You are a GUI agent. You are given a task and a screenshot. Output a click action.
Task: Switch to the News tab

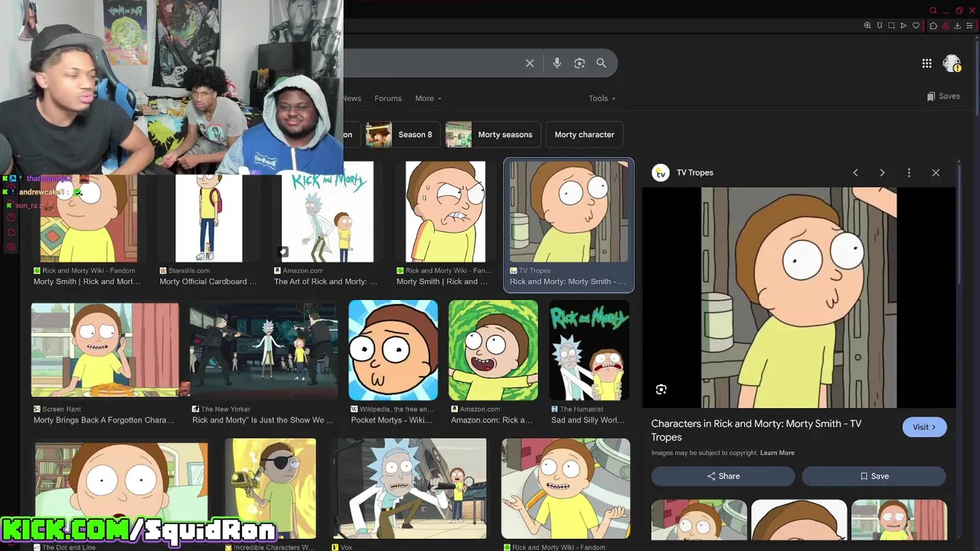351,98
